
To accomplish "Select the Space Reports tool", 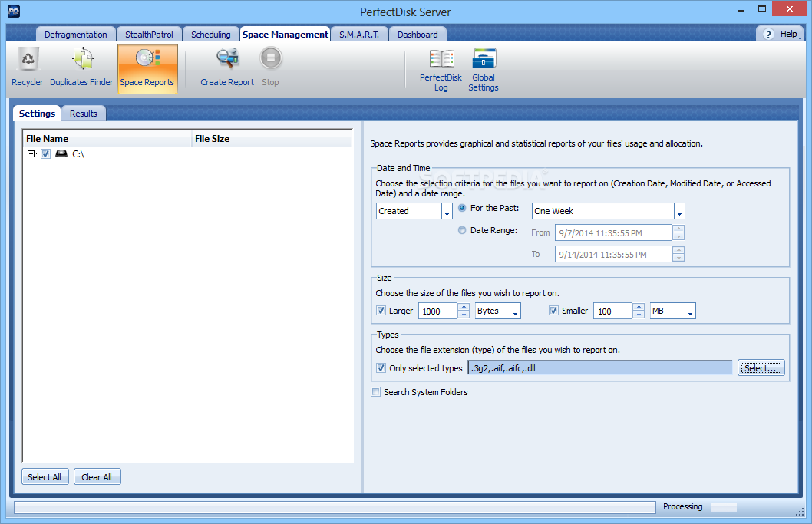I will [147, 68].
